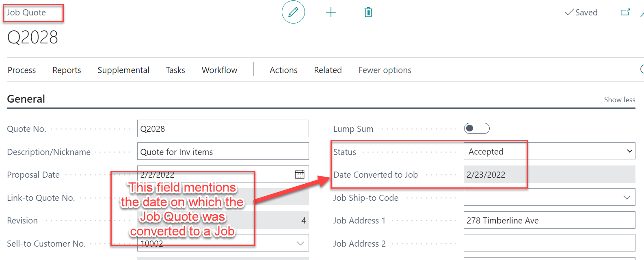Open the Proposal Date calendar picker
The height and width of the screenshot is (260, 644).
tap(300, 174)
